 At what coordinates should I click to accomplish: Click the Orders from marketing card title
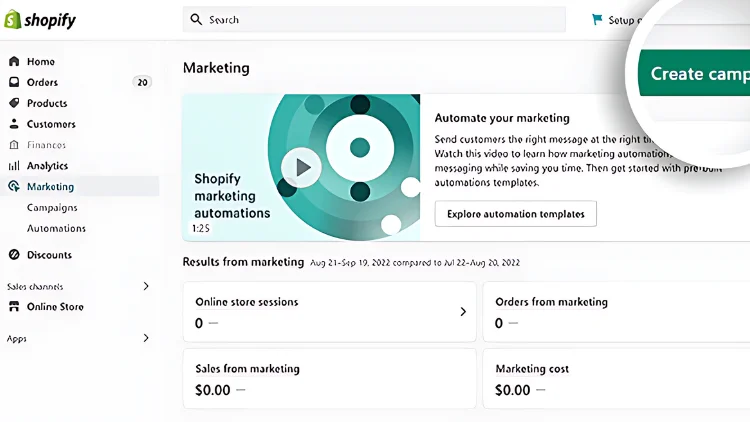coord(551,302)
